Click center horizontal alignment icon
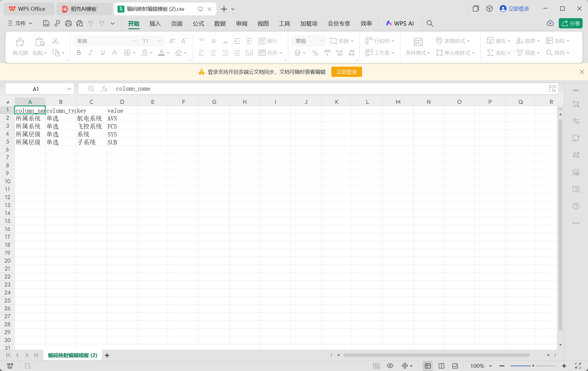 pyautogui.click(x=213, y=53)
